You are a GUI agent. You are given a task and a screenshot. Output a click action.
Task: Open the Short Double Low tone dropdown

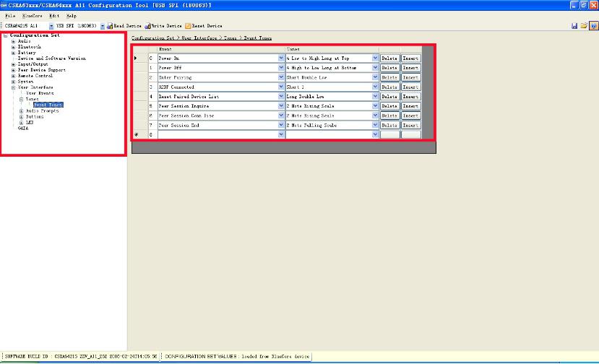(x=375, y=77)
